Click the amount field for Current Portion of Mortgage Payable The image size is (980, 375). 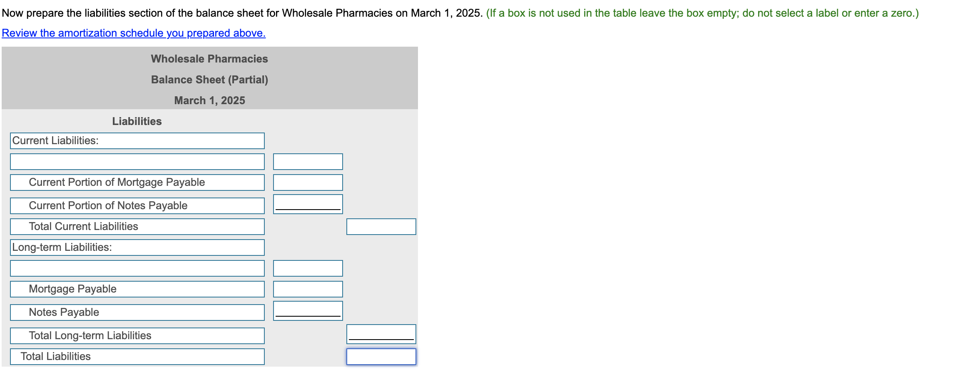pos(308,182)
